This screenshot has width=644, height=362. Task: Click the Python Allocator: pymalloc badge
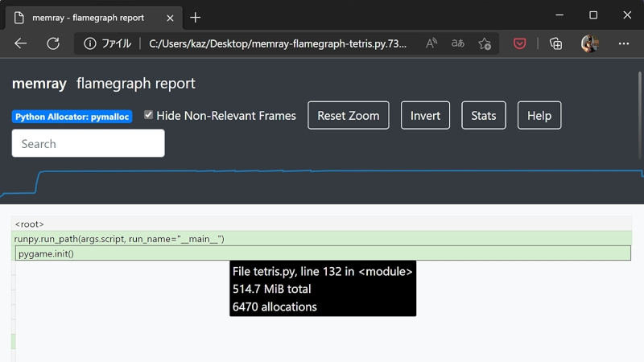click(x=72, y=117)
